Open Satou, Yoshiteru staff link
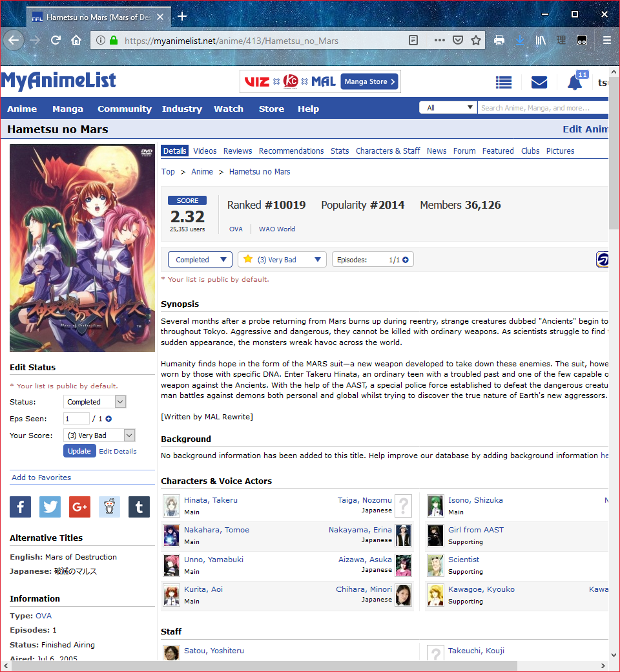The height and width of the screenshot is (672, 620). 214,651
